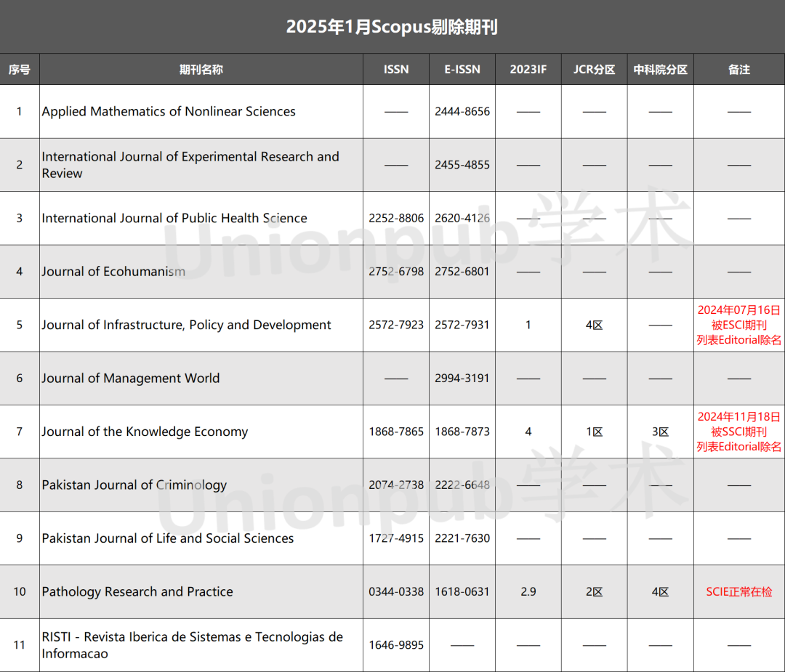Click the 备注 column header
785x672 pixels.
pos(739,70)
